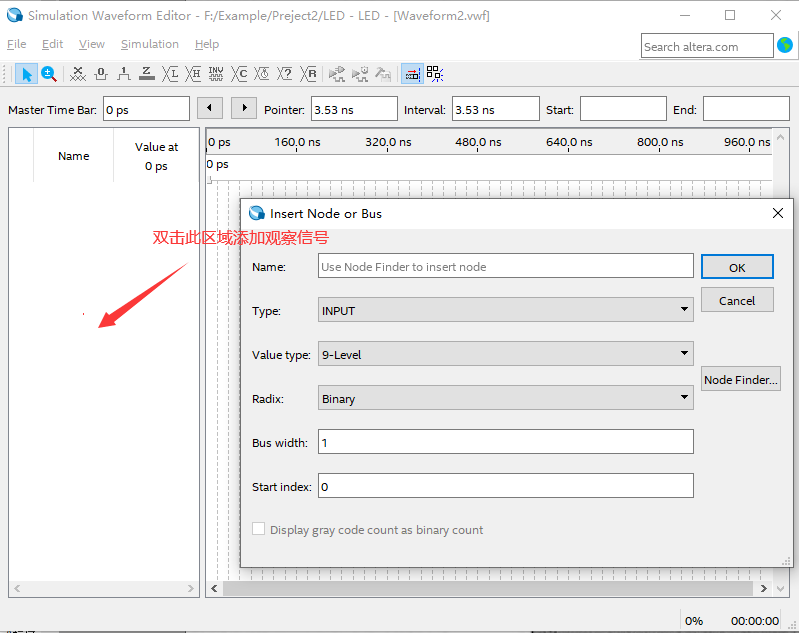Screen dimensions: 799x633
Task: Toggle Snap to Grid button
Action: [x=412, y=74]
